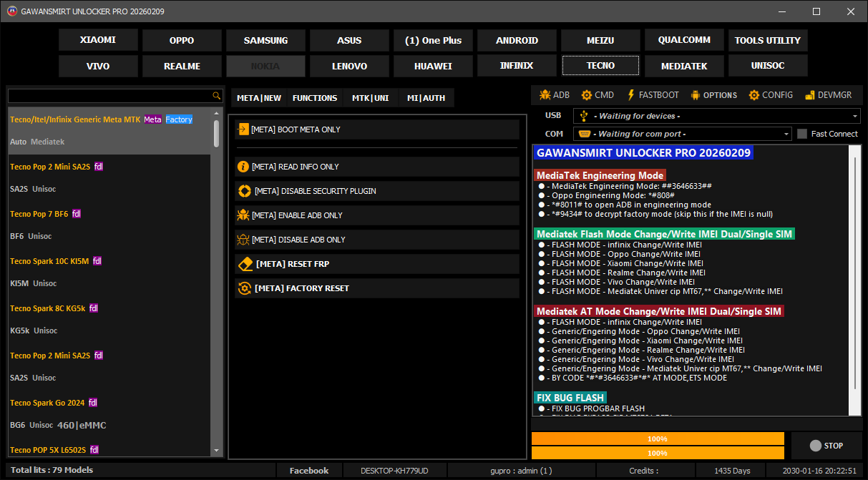Open the Android OPTIONS icon

pyautogui.click(x=695, y=95)
